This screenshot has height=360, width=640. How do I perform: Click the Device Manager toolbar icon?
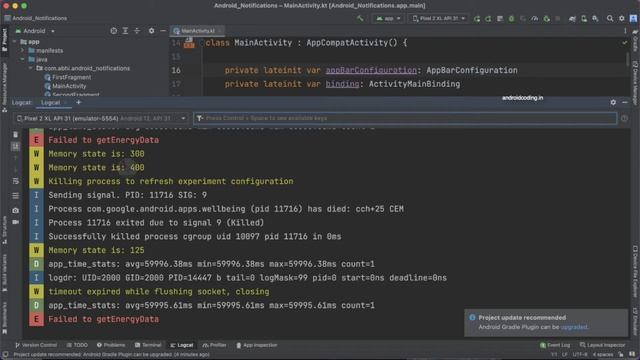pos(584,18)
